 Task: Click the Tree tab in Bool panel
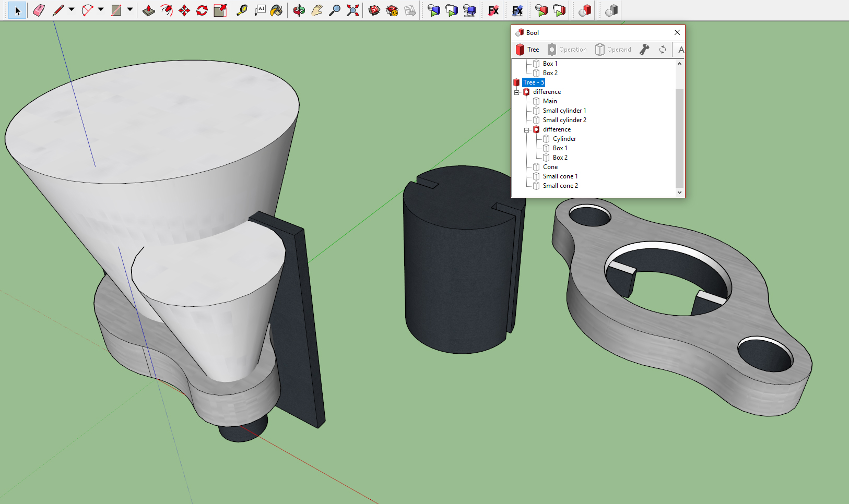[x=527, y=50]
